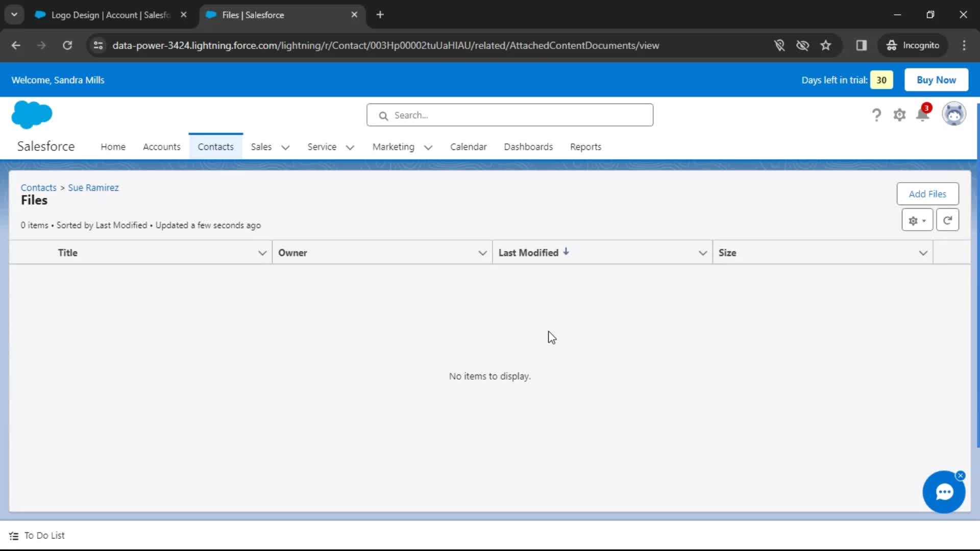Expand the Service nav dropdown chevron

(x=350, y=147)
